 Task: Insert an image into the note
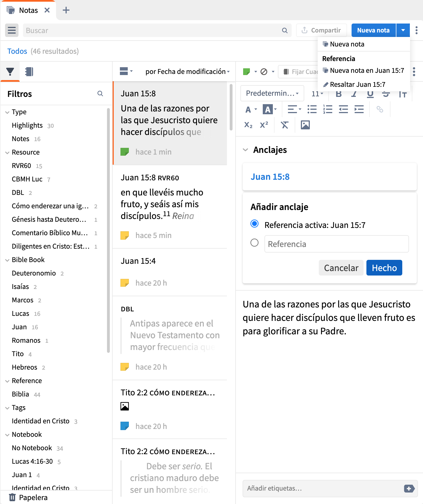tap(305, 125)
